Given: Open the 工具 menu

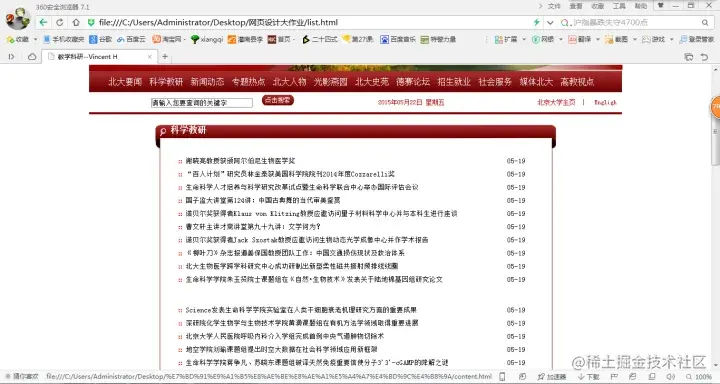Looking at the screenshot, I should coord(619,6).
